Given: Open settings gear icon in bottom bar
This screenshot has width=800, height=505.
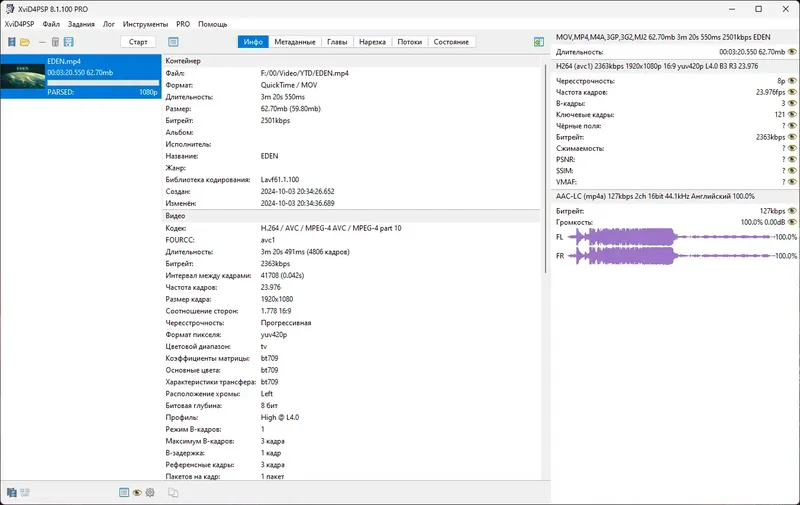Looking at the screenshot, I should point(150,492).
